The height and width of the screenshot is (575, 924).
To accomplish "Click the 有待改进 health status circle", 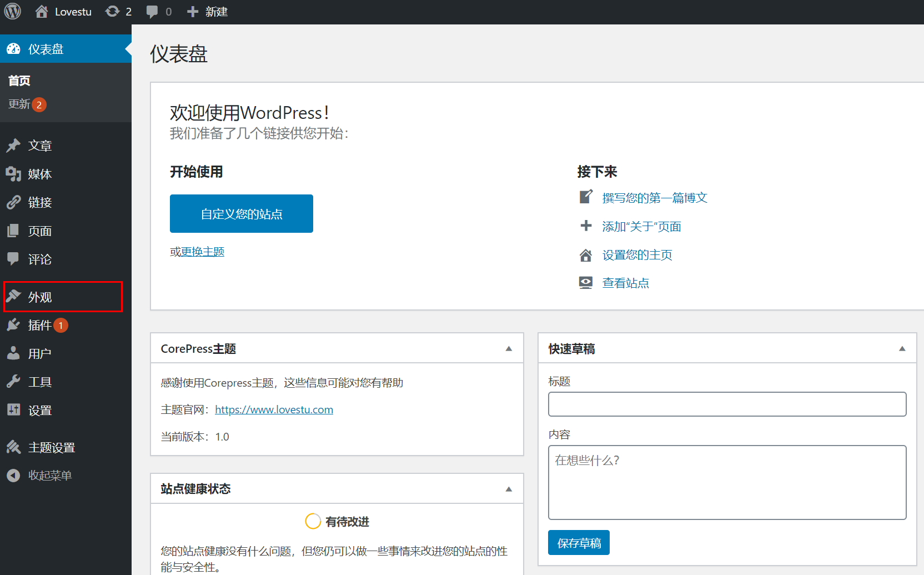I will click(x=313, y=521).
